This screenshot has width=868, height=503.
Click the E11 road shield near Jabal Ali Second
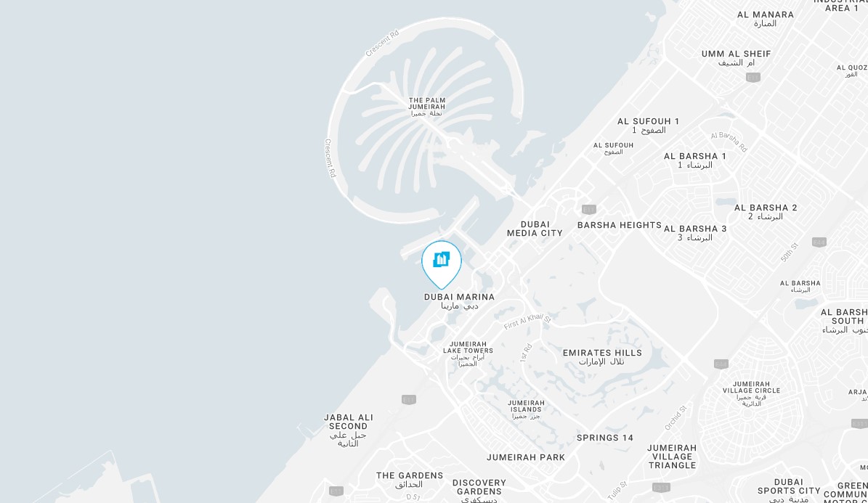pos(408,399)
